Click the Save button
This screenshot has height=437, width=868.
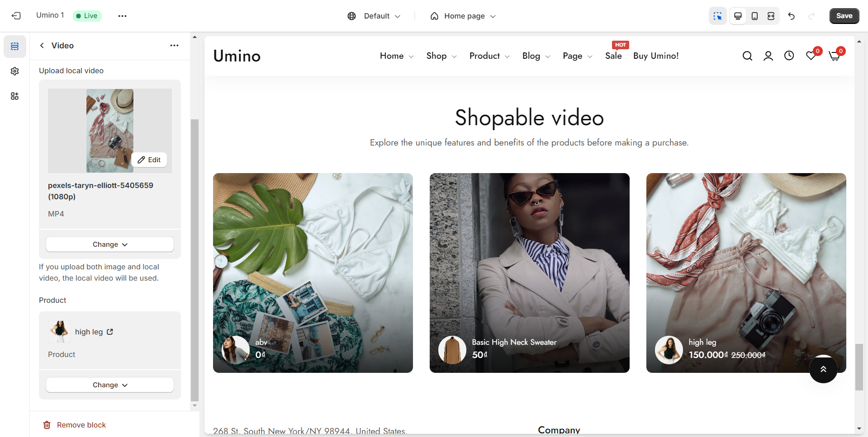tap(844, 16)
